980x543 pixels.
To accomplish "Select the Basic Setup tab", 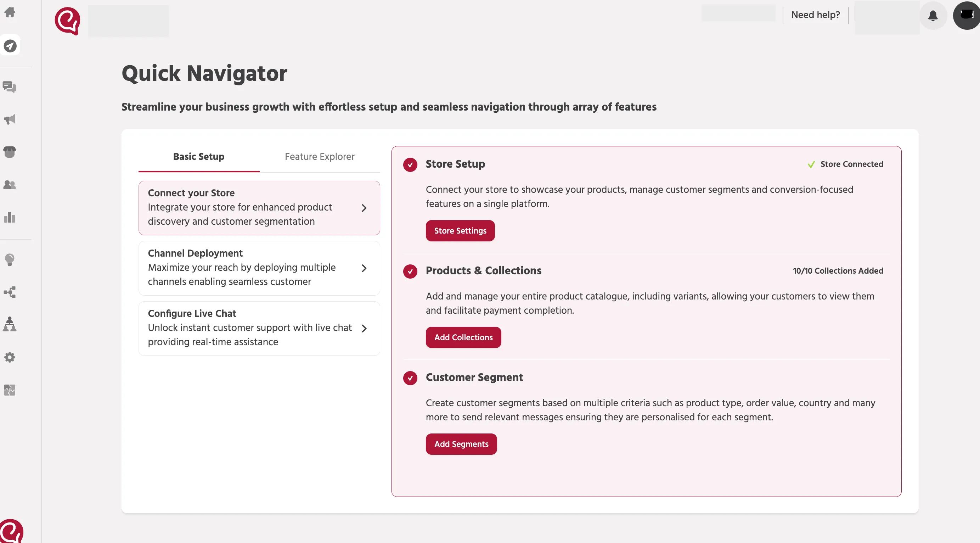I will (199, 156).
